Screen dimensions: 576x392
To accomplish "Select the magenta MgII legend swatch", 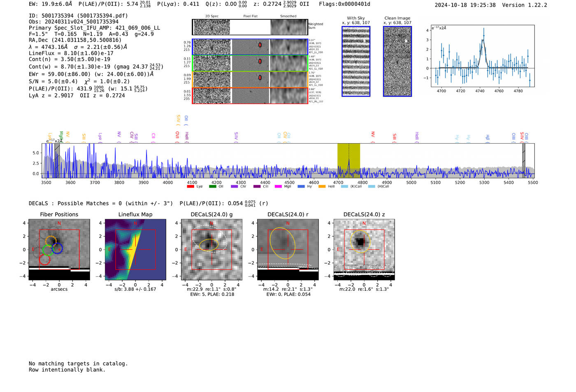I will click(278, 187).
